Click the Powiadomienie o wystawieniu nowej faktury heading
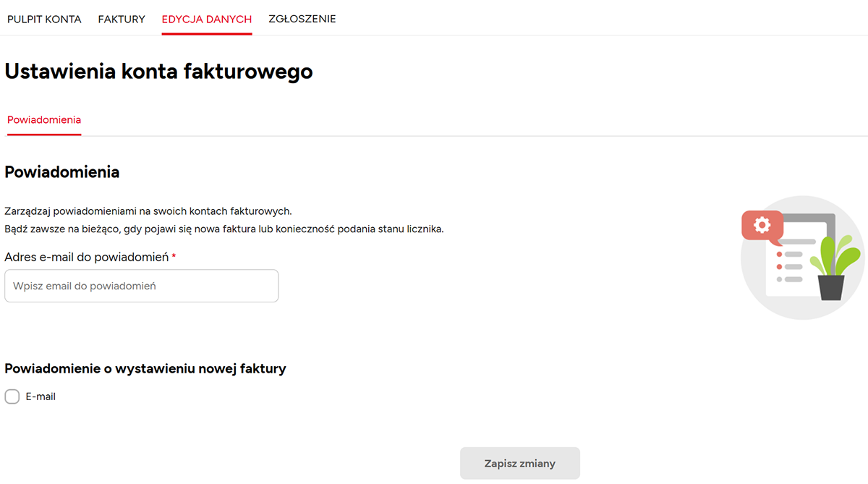 [145, 368]
